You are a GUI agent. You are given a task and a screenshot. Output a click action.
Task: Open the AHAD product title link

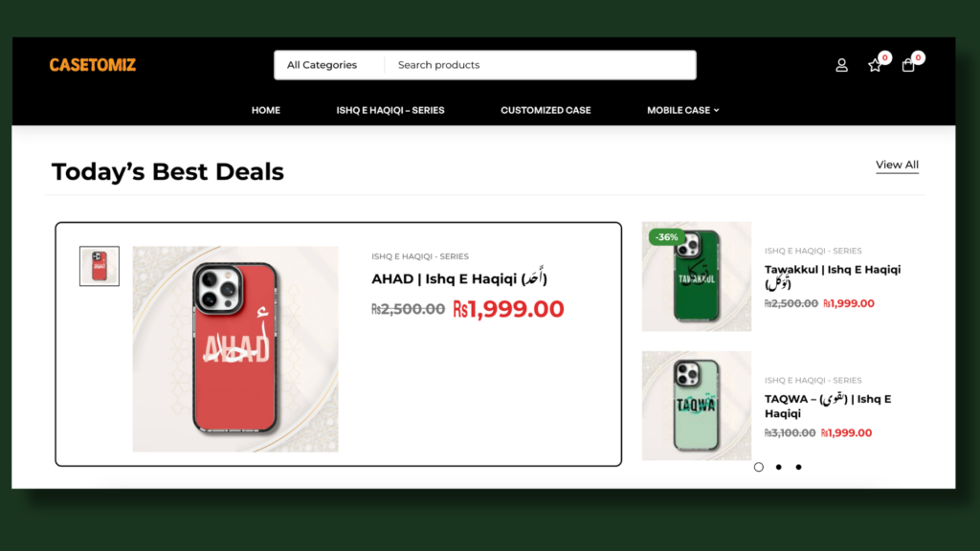pos(459,278)
